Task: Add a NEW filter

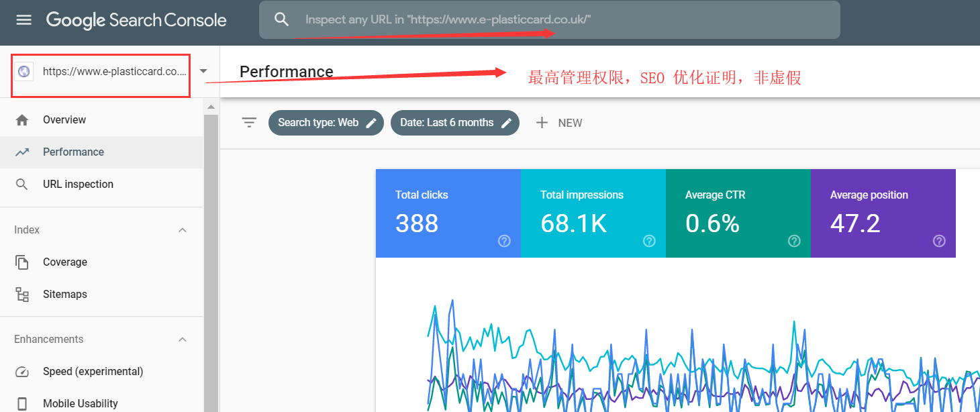Action: click(x=558, y=123)
